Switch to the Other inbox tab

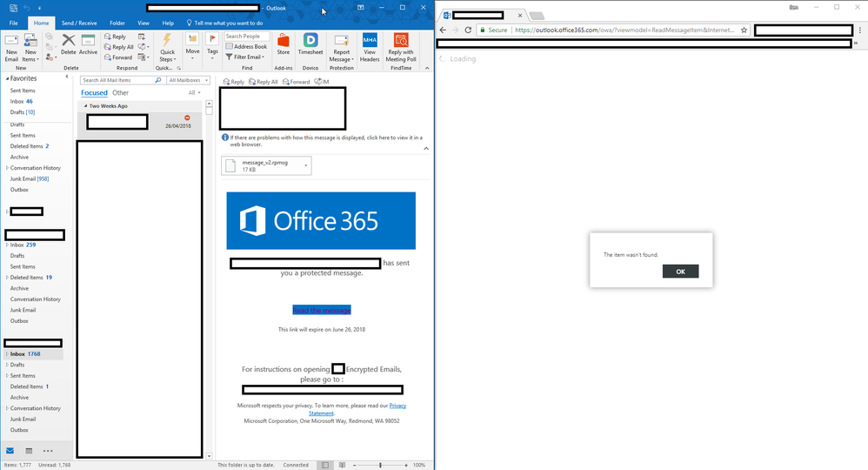(x=120, y=93)
